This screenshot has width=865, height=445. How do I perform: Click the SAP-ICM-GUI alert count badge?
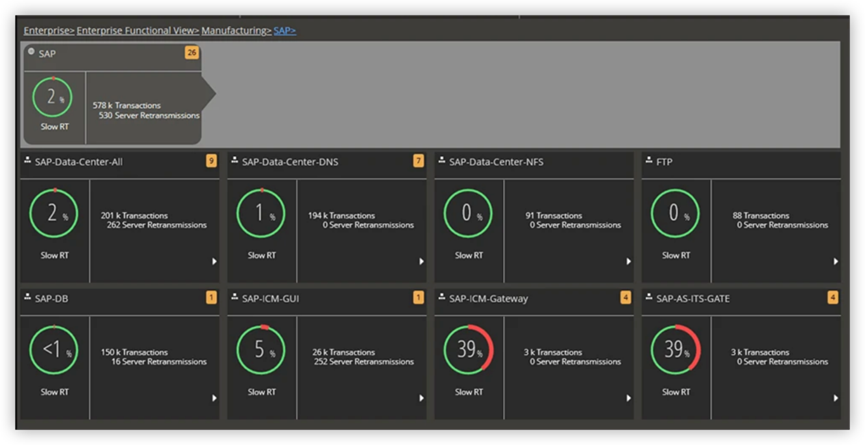click(418, 297)
